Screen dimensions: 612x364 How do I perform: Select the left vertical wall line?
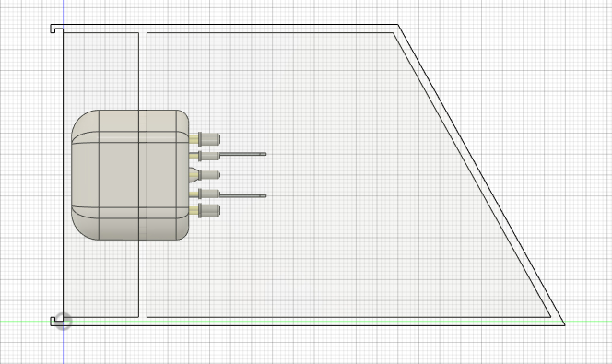click(64, 175)
